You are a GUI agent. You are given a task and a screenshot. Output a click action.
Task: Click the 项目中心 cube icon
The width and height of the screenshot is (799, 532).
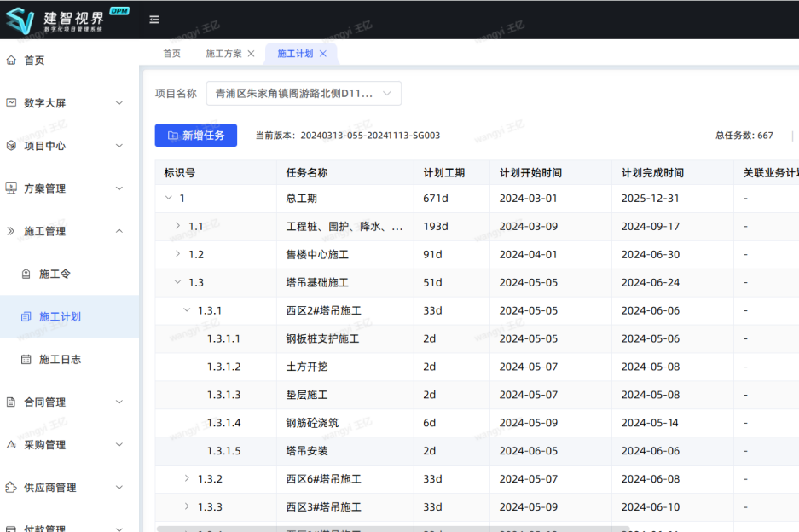11,146
